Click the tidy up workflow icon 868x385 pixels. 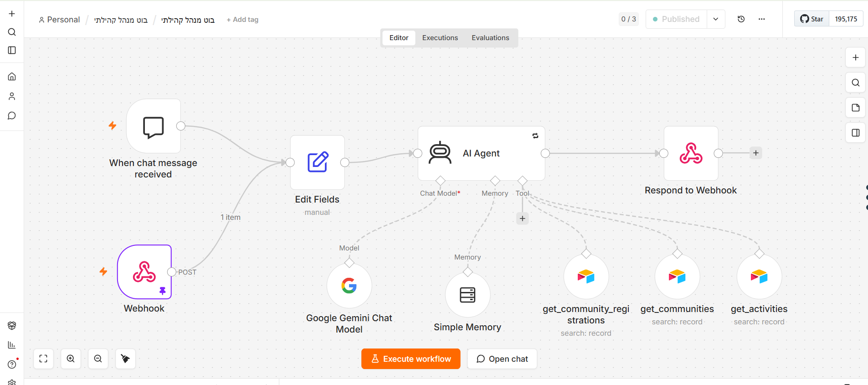(125, 359)
